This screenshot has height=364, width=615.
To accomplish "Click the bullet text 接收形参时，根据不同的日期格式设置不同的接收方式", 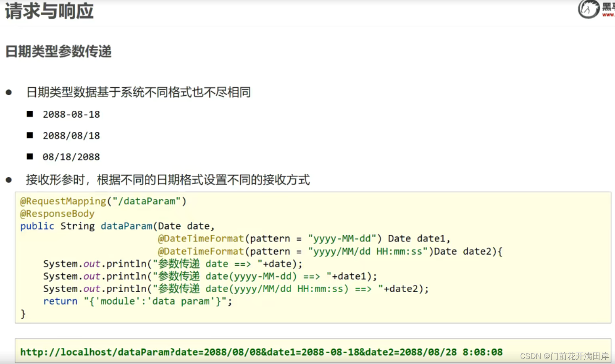I will (x=168, y=180).
